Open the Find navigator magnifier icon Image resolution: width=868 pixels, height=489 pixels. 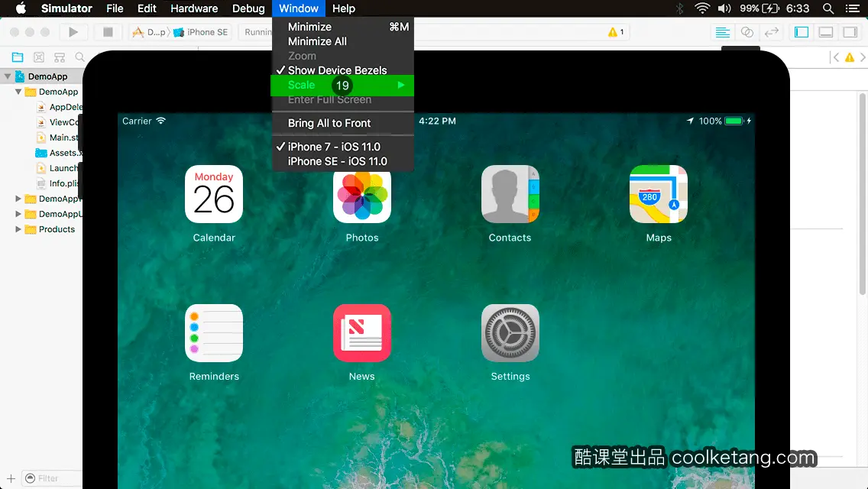click(x=79, y=57)
